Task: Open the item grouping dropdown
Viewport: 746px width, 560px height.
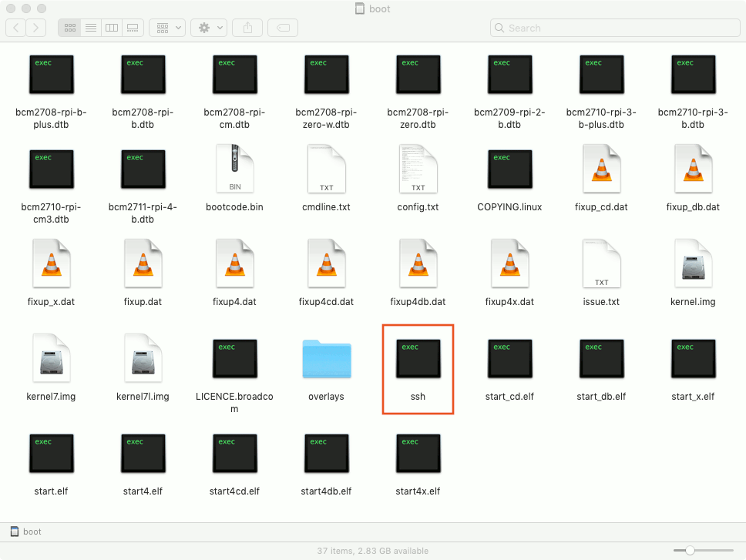Action: 166,27
